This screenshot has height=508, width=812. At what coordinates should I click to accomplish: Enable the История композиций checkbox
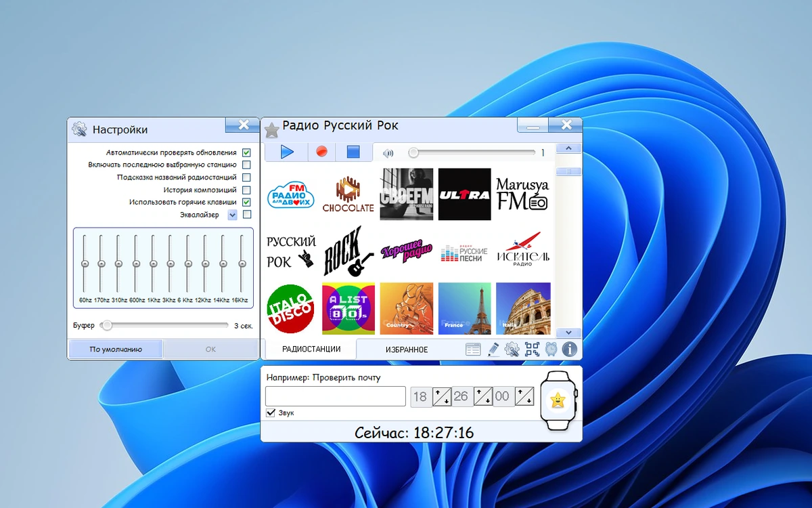tap(246, 190)
